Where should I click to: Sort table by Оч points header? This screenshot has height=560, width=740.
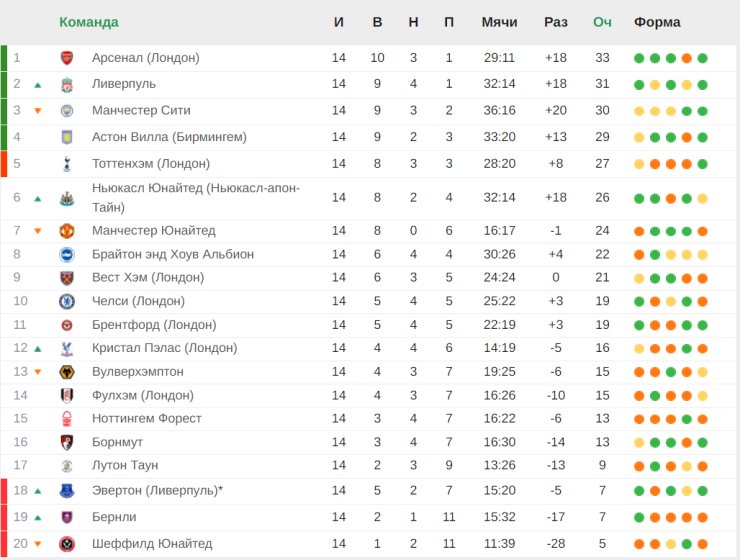pos(602,22)
